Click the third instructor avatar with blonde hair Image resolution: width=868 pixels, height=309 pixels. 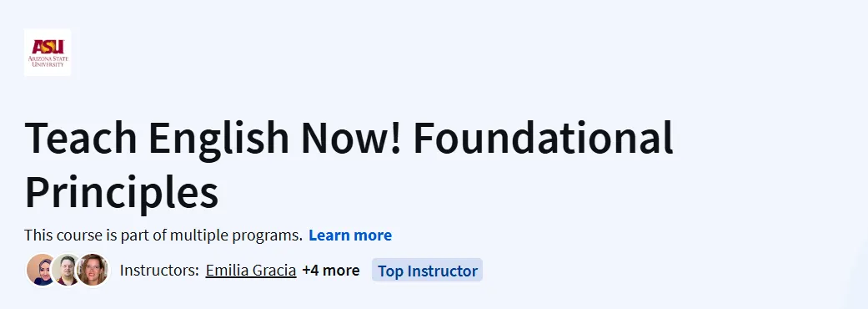click(93, 271)
